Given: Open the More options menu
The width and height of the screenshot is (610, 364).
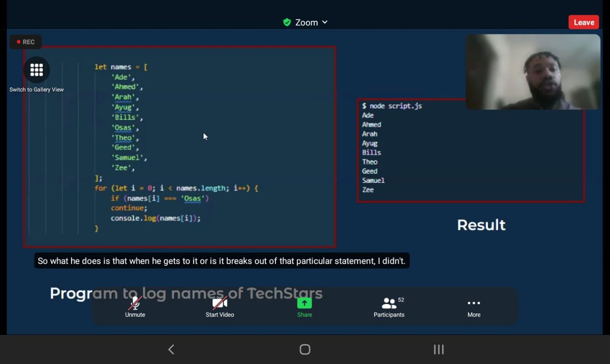Looking at the screenshot, I should tap(474, 307).
